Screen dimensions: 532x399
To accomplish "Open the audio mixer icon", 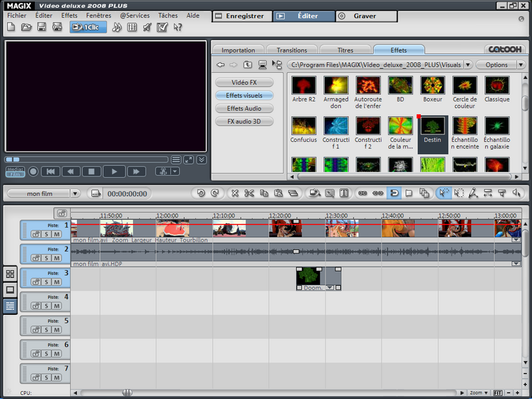I will click(x=132, y=27).
